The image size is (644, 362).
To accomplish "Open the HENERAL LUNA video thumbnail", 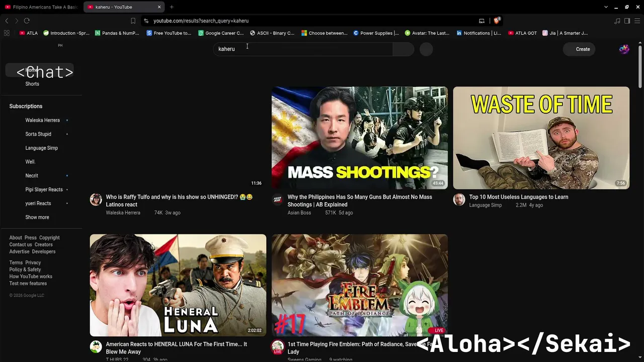I will 178,285.
